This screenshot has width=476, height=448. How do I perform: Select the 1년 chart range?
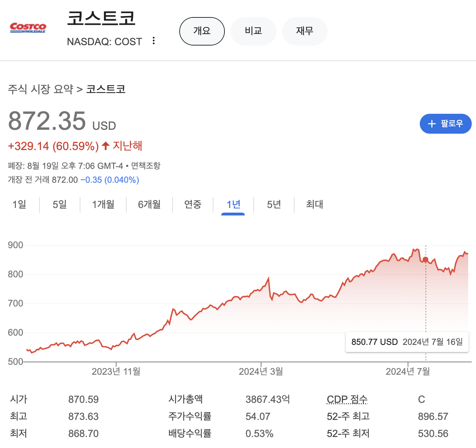tap(233, 204)
